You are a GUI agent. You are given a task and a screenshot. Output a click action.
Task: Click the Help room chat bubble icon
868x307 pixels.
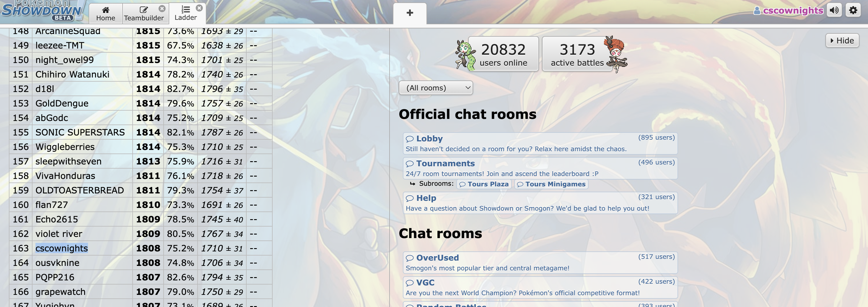(410, 198)
